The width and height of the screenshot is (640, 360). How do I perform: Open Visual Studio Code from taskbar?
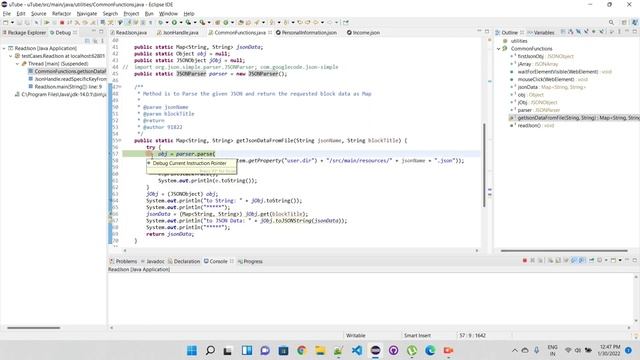point(357,350)
